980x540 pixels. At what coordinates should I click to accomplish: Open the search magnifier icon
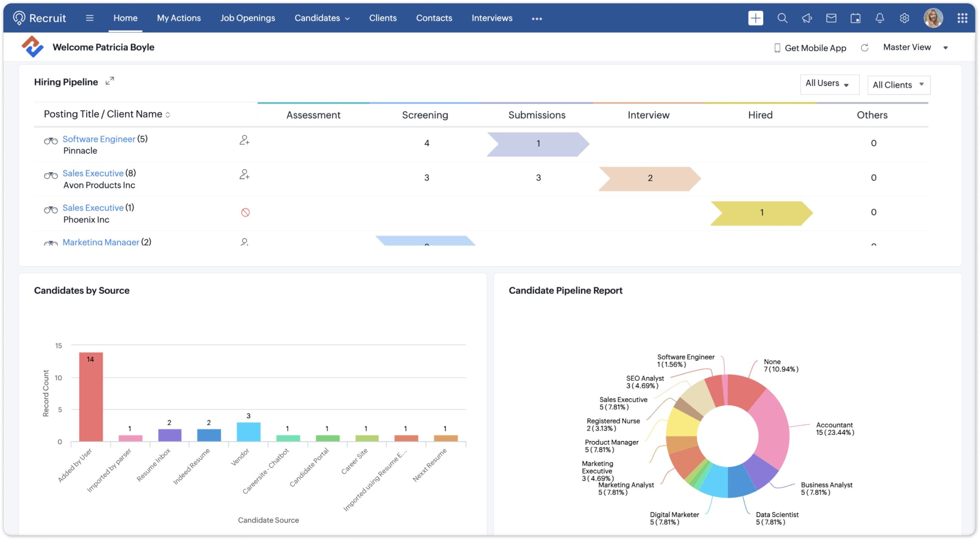[x=782, y=18]
